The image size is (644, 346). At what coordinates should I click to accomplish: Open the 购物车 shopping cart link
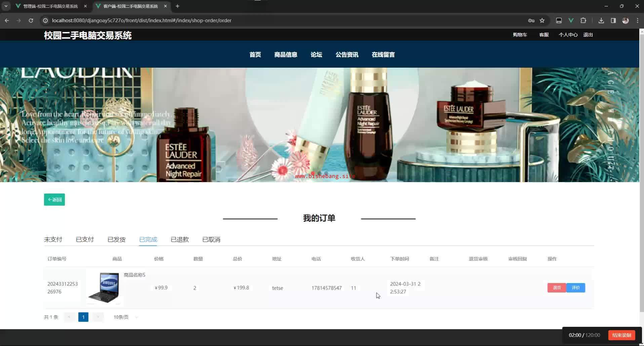pos(520,35)
